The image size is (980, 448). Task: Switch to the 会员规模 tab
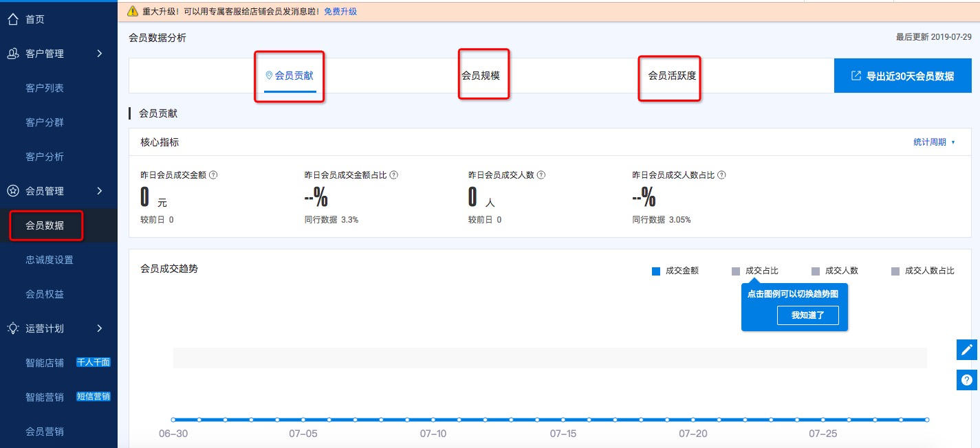click(481, 76)
